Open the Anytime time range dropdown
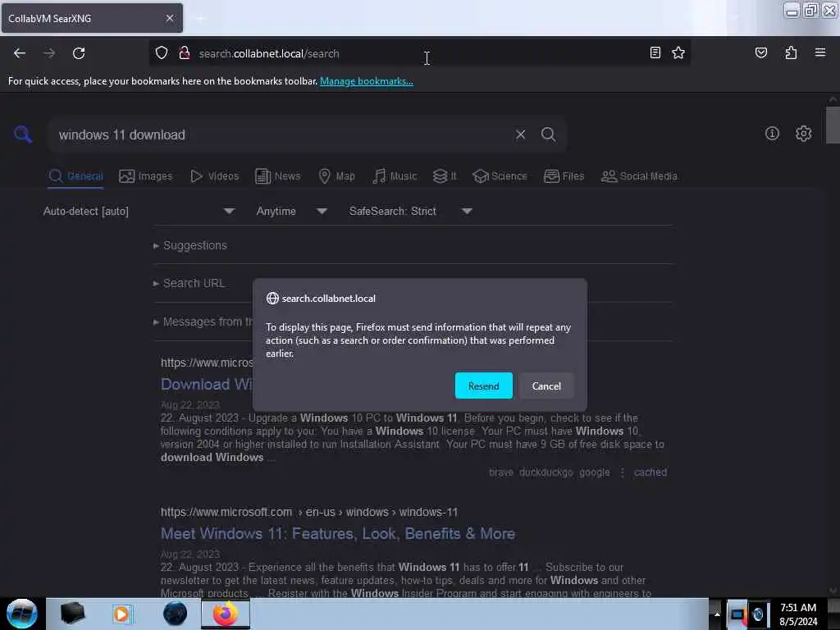 coord(291,211)
